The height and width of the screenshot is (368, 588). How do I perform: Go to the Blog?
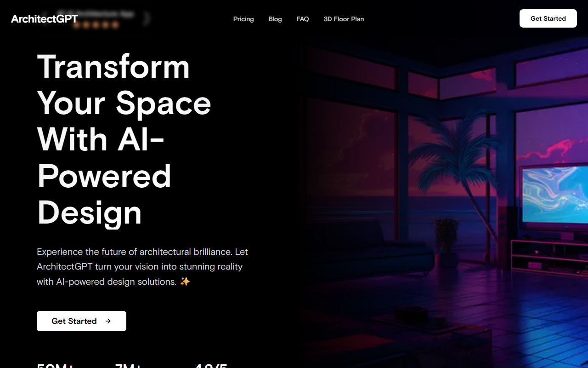point(275,19)
